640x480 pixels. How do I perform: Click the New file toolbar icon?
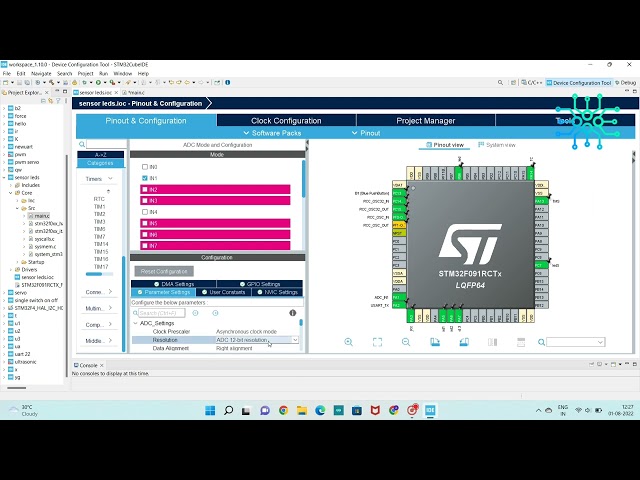click(x=6, y=82)
